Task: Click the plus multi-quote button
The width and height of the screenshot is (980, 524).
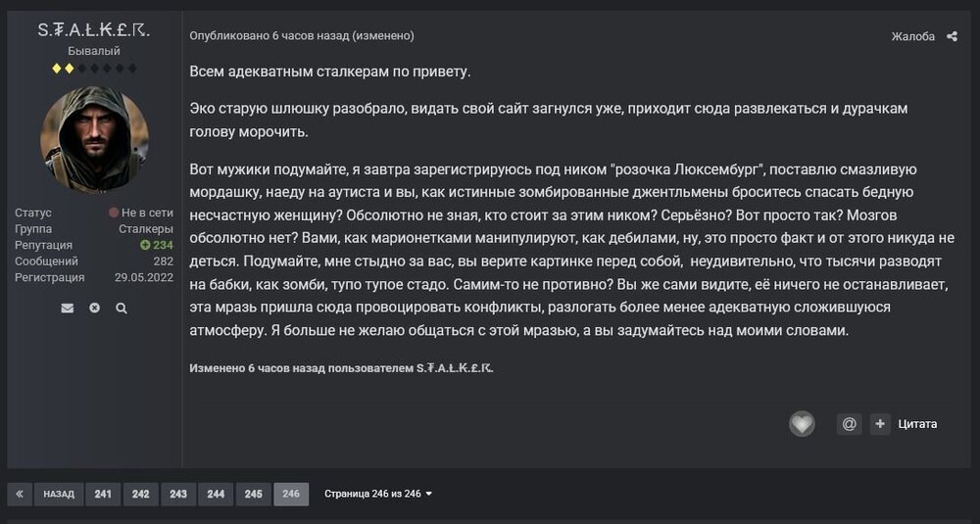Action: coord(880,424)
